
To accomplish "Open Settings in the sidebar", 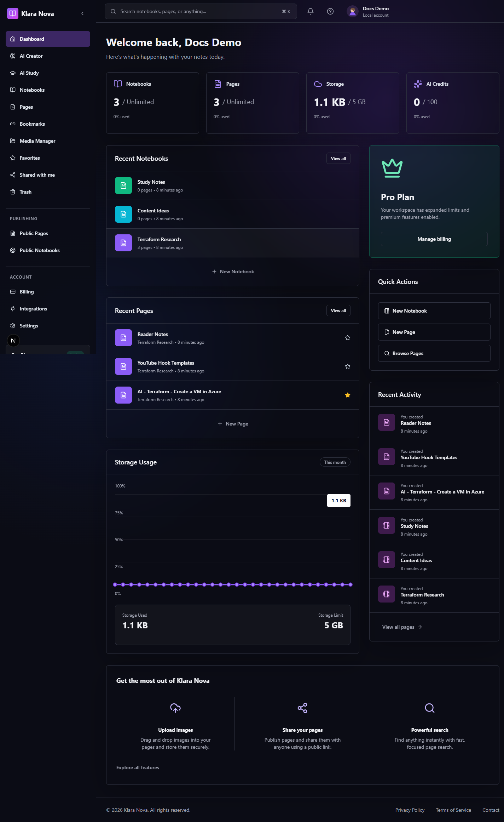I will tap(48, 326).
